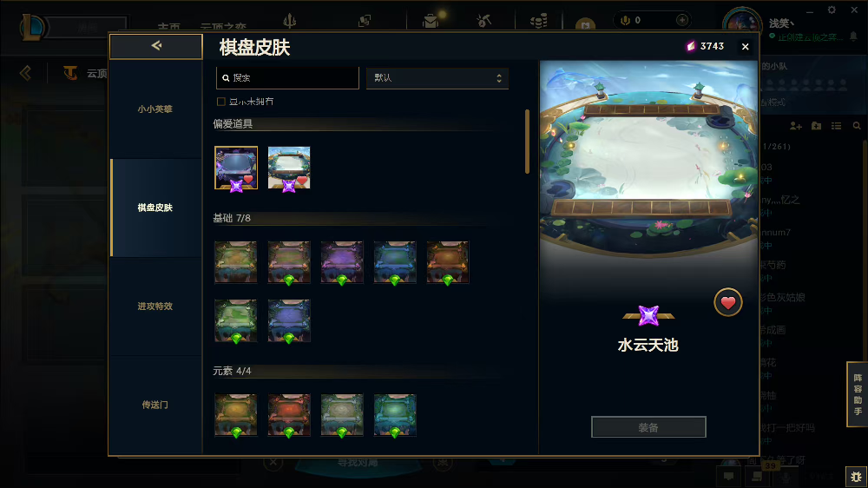Open the 默认 sort dropdown
The height and width of the screenshot is (488, 868).
point(437,78)
